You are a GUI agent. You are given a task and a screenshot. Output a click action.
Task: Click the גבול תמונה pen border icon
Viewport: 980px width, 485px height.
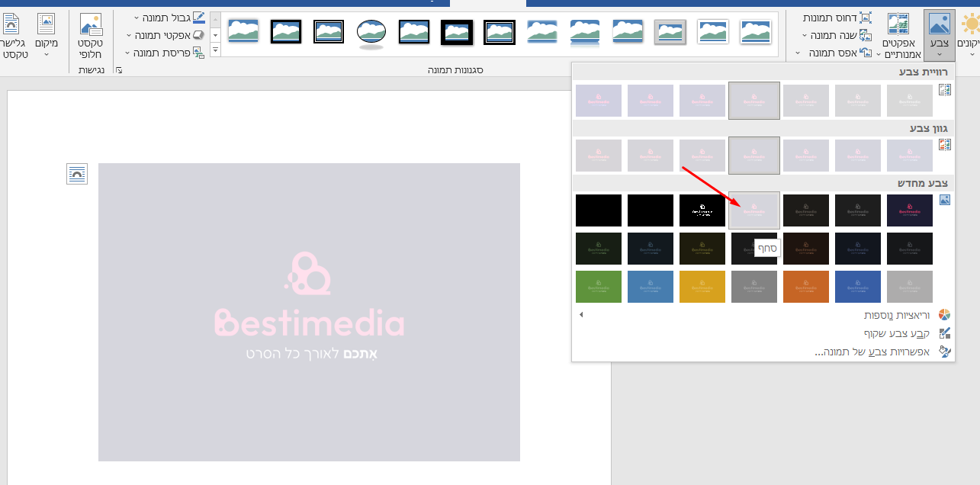[x=199, y=17]
